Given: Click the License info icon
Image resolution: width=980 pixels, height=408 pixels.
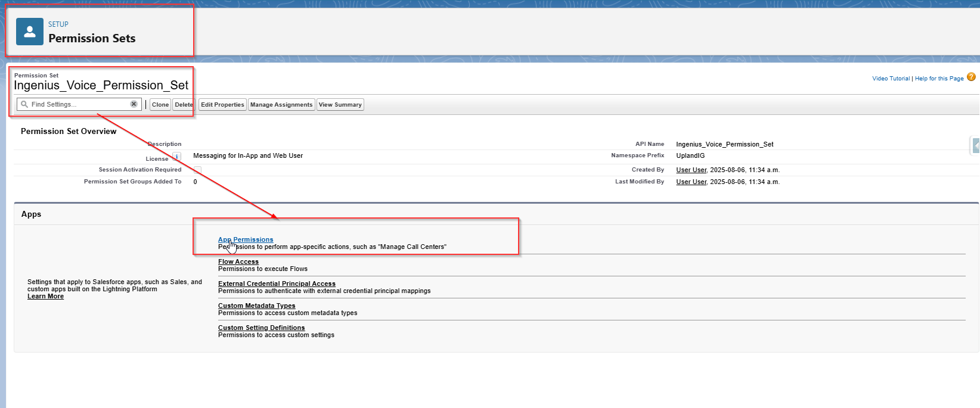Looking at the screenshot, I should click(176, 157).
